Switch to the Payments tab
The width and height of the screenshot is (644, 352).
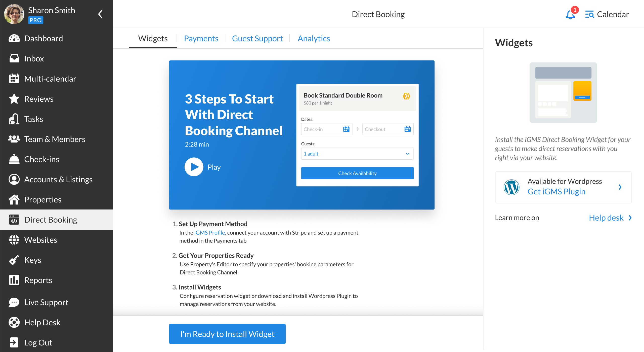pyautogui.click(x=201, y=39)
